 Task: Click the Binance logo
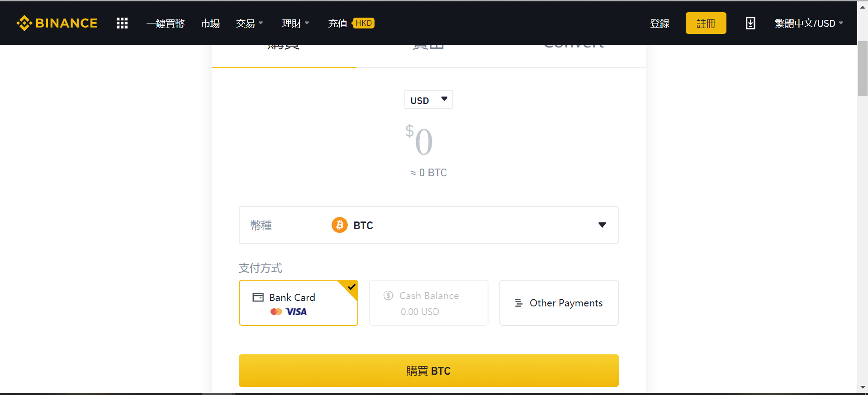57,23
